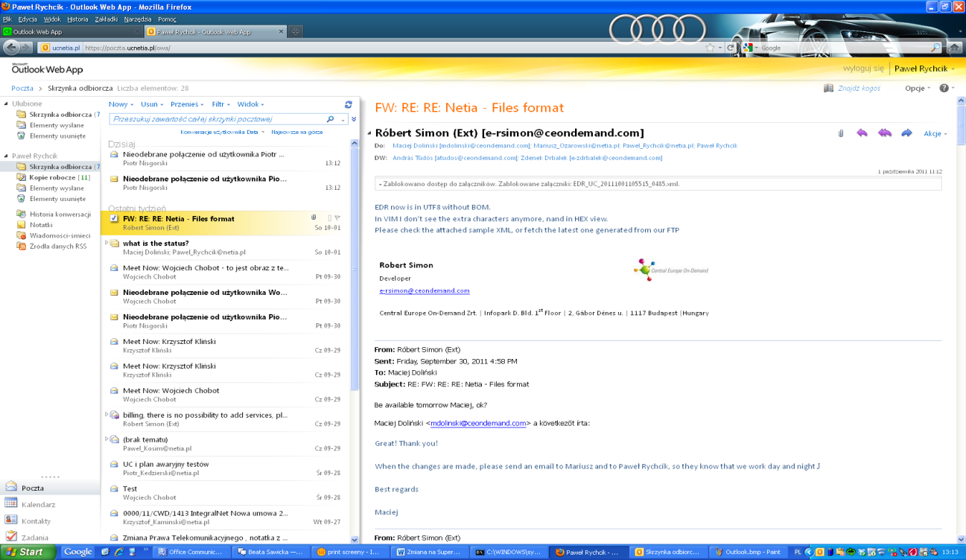Reply to all recipients
Image resolution: width=966 pixels, height=560 pixels.
pos(884,133)
